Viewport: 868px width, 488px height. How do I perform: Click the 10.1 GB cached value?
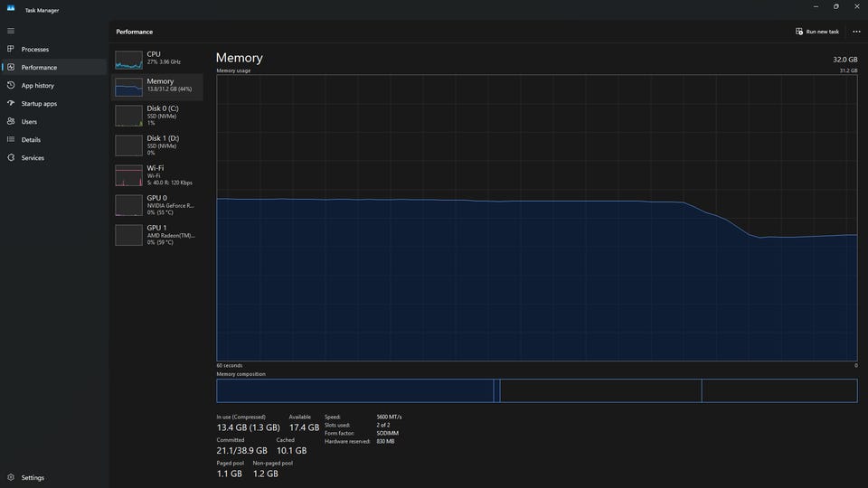click(291, 450)
